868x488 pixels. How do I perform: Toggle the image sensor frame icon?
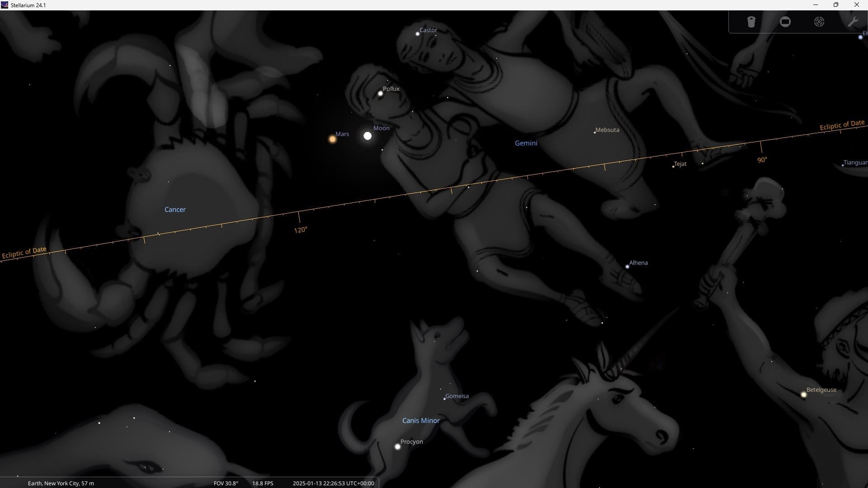[x=785, y=22]
